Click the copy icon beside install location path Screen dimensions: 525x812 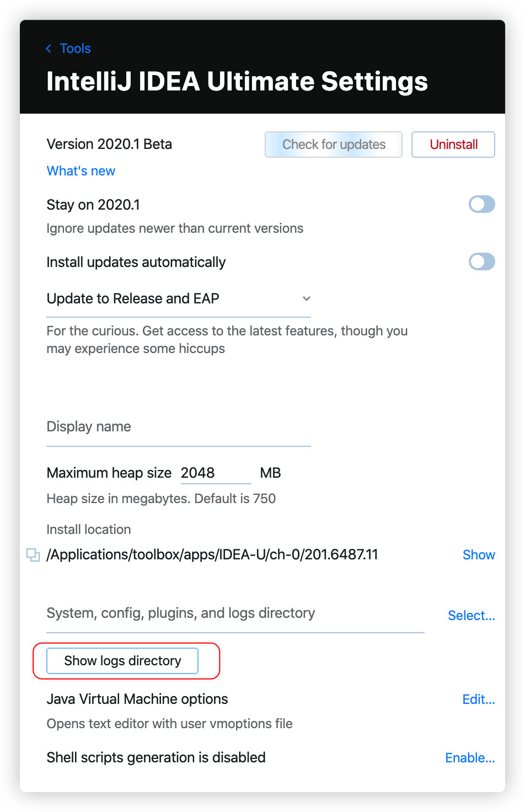[33, 555]
